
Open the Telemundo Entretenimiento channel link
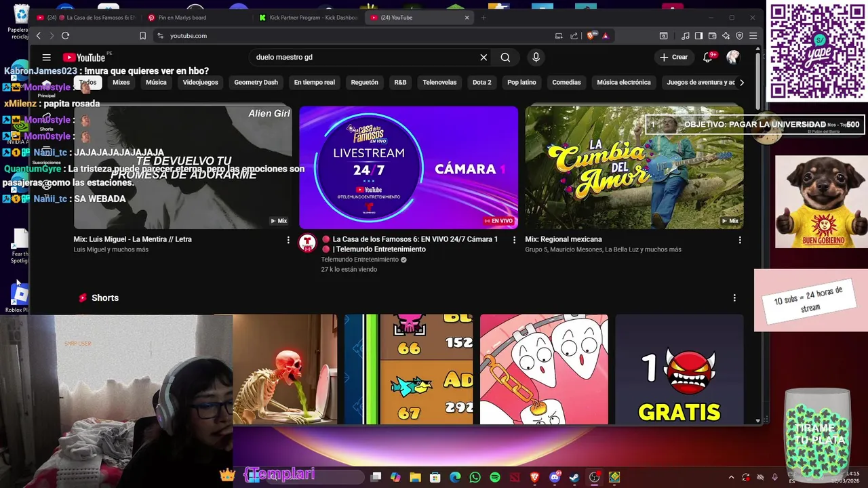point(360,260)
